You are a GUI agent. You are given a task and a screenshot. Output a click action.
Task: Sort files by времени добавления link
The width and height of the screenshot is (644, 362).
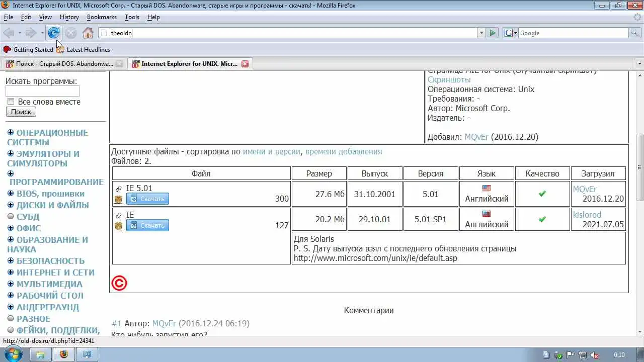pyautogui.click(x=344, y=151)
